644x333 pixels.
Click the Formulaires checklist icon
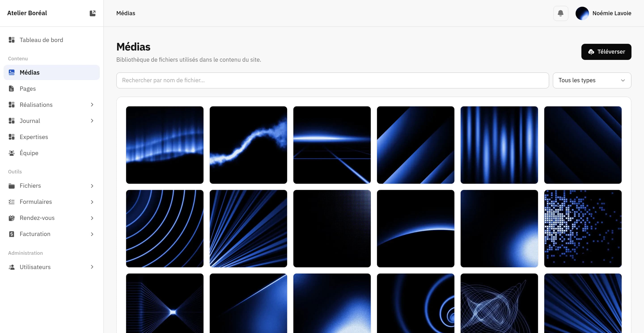(x=11, y=202)
